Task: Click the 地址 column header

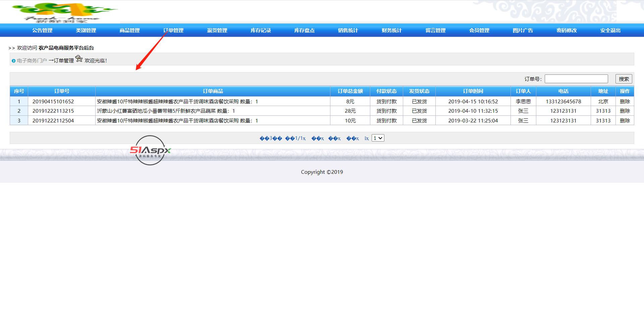Action: [x=603, y=91]
